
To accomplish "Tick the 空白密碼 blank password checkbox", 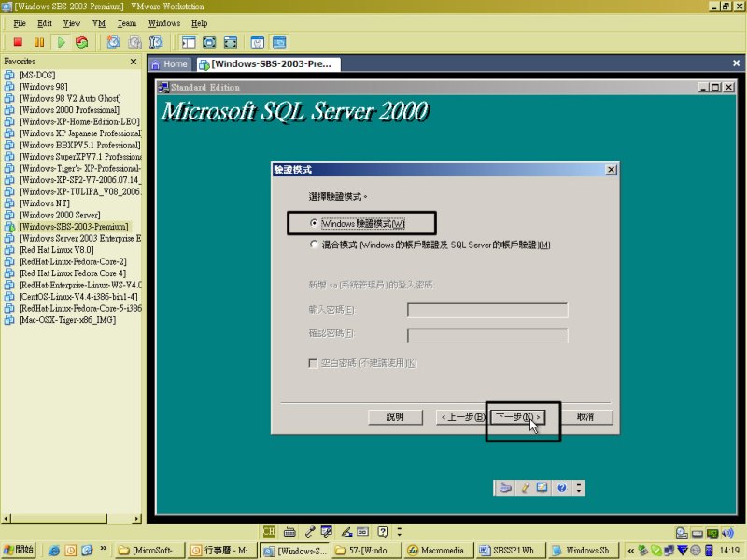I will click(313, 363).
